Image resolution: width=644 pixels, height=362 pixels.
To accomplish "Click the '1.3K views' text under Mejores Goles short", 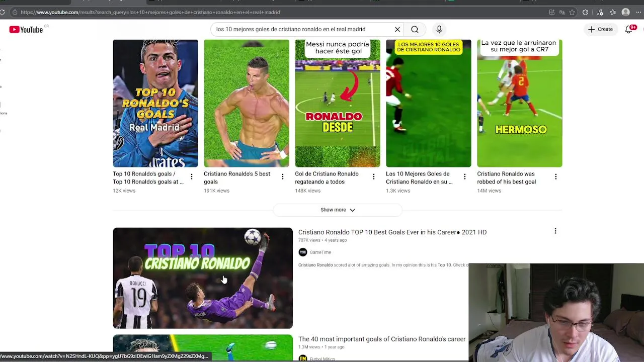I will coord(398,191).
